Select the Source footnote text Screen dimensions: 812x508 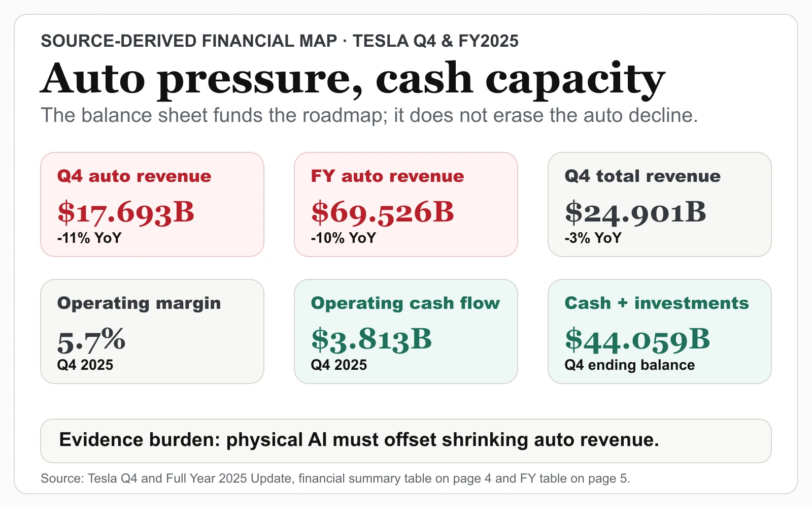tap(335, 479)
